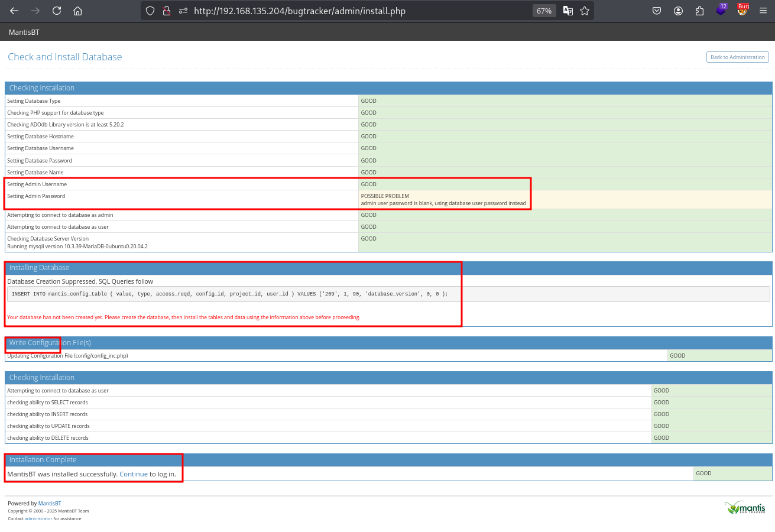Click the 'POSSIBLE PROBLEM' status text
The width and height of the screenshot is (775, 532).
tap(385, 196)
